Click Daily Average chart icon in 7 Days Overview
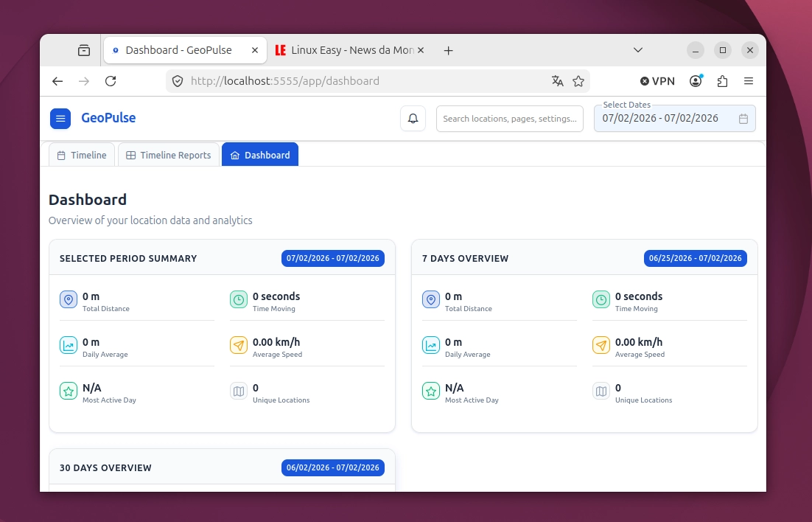The image size is (812, 522). pyautogui.click(x=431, y=345)
